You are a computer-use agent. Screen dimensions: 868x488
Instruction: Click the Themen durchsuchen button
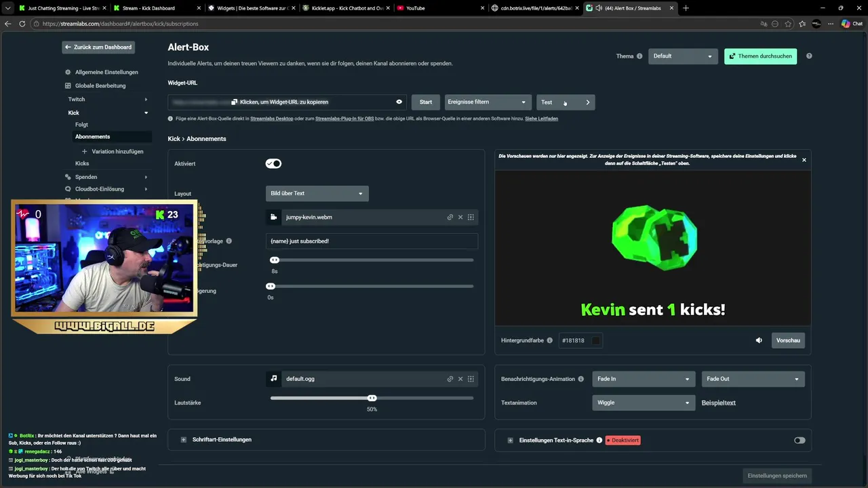tap(760, 56)
